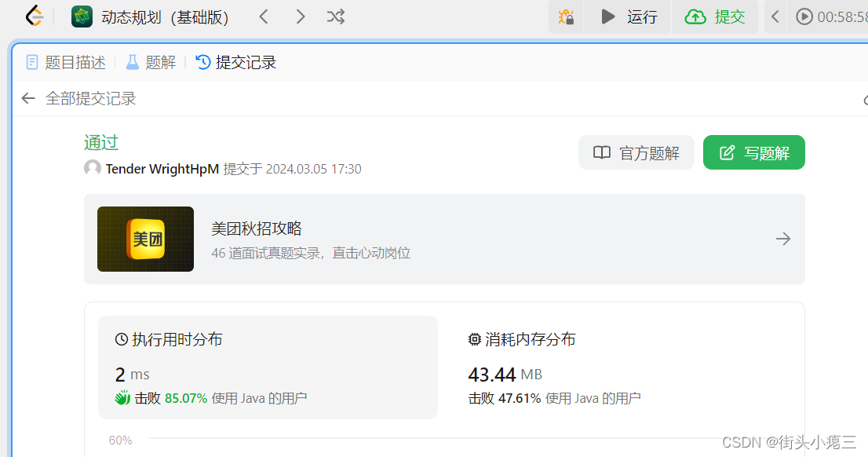This screenshot has width=868, height=457.
Task: Submit solution with 提交 button
Action: pos(715,16)
